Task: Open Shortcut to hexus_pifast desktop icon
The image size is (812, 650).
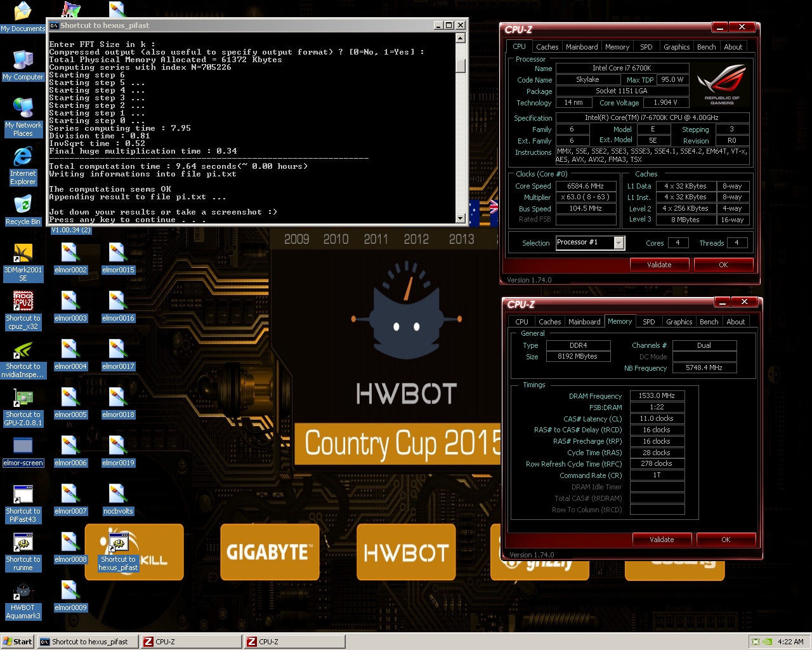Action: tap(118, 552)
